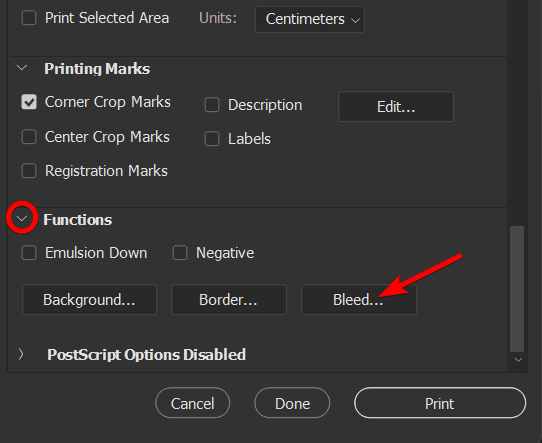
Task: Uncheck Corner Crop Marks
Action: [29, 102]
